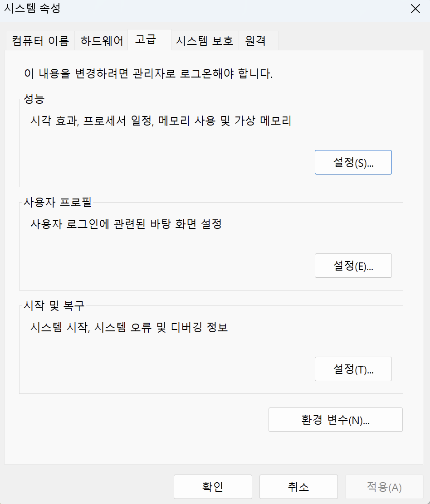Viewport: 430px width, 504px height.
Task: Open user profile settings via 설정(E)
Action: click(353, 266)
